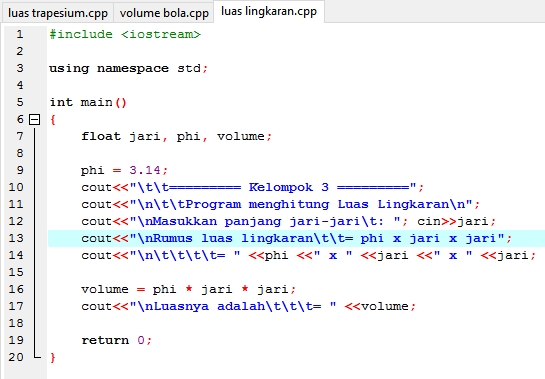Viewport: 545px width, 379px height.
Task: Click 'volume = phi * jari * jari;'
Action: (189, 290)
